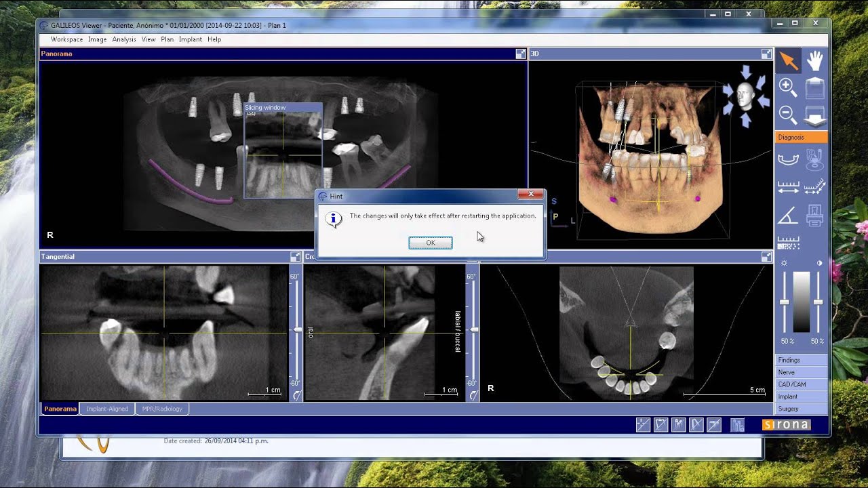Screen dimensions: 868x488
Task: Click the cross-sectional angle slider handle
Action: [473, 329]
